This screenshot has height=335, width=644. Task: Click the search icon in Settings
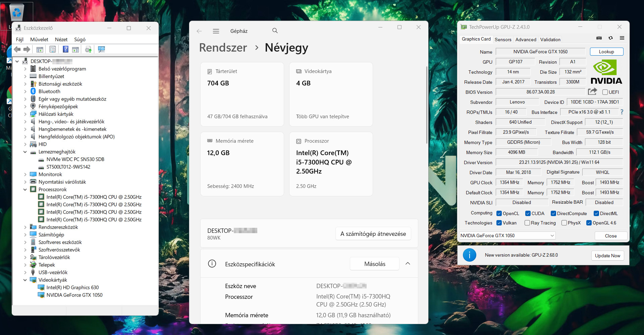pyautogui.click(x=275, y=31)
